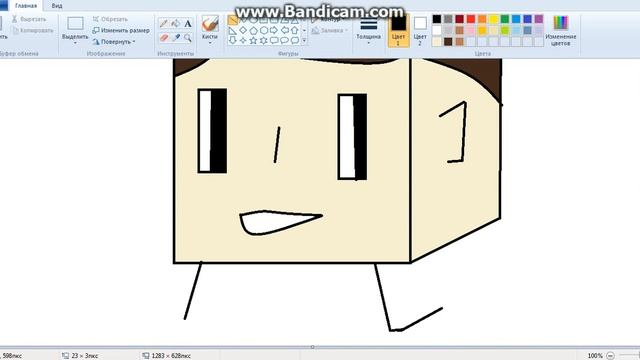
Task: Open the Заливка shape fill dropdown
Action: (330, 31)
